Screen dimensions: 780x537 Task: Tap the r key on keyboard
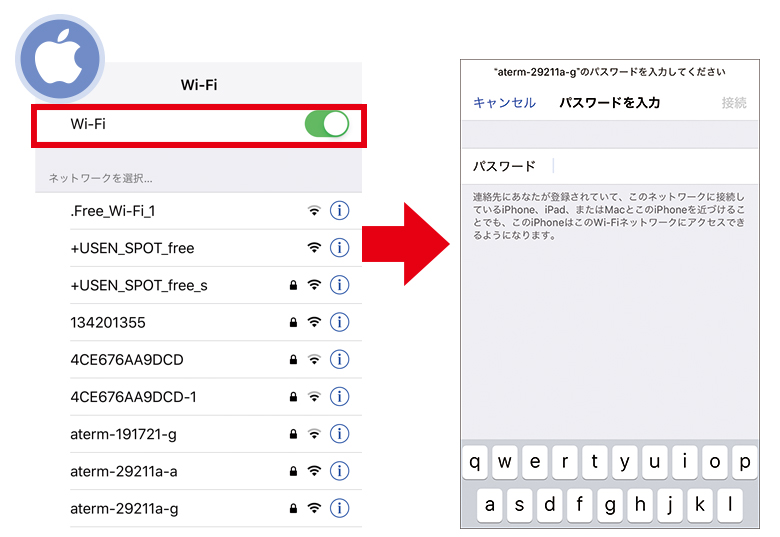565,462
